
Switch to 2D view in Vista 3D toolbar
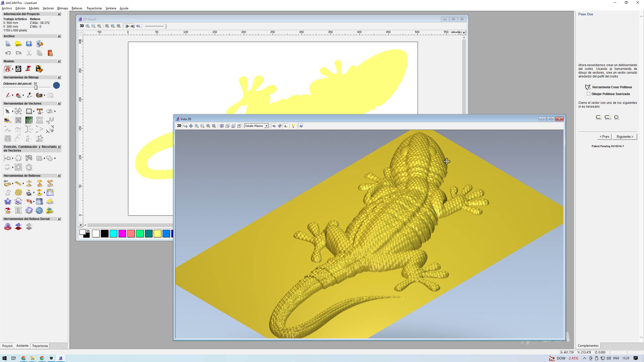(x=179, y=126)
